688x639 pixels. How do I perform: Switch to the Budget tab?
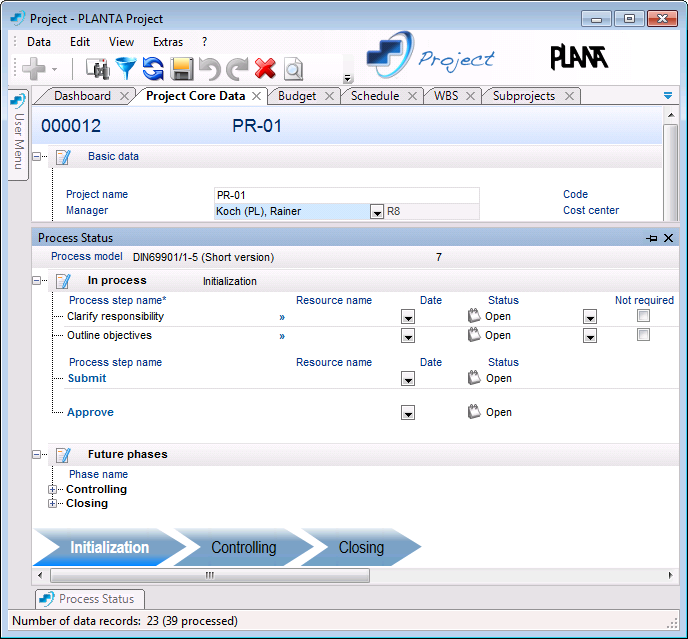click(297, 96)
